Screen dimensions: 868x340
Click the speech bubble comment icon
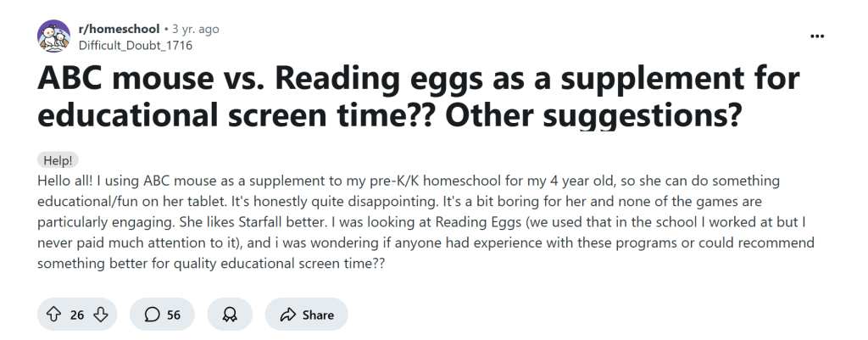152,315
